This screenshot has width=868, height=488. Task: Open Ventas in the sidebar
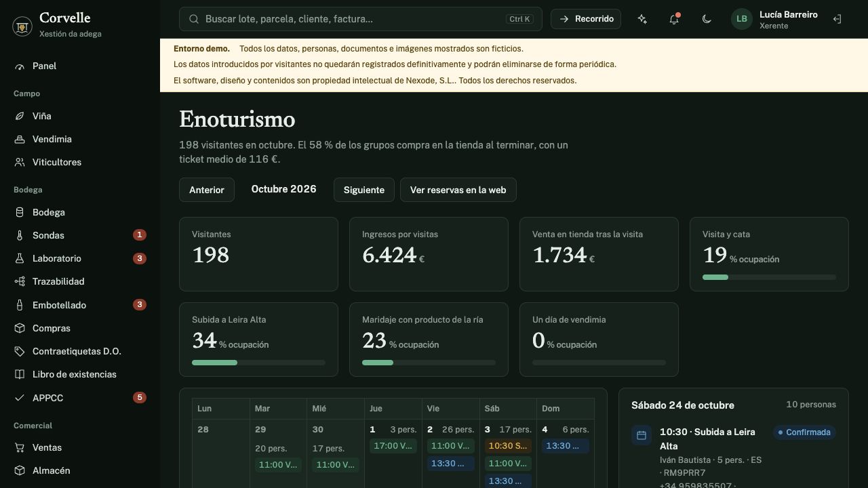click(x=80, y=448)
